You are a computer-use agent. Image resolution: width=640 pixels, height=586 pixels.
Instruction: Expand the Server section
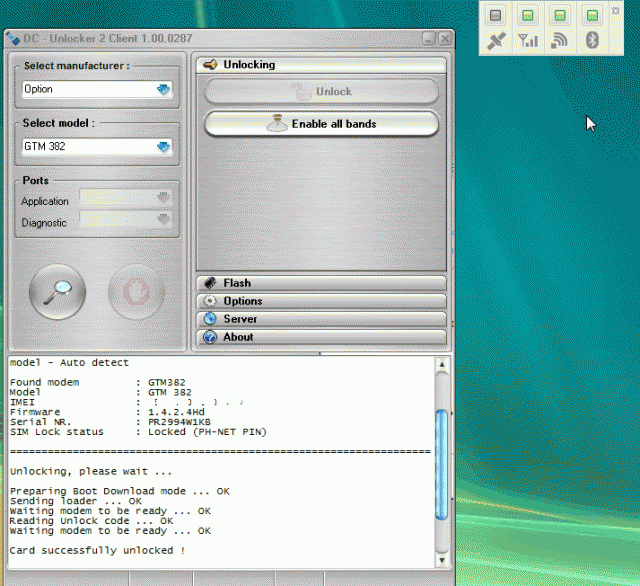point(322,319)
